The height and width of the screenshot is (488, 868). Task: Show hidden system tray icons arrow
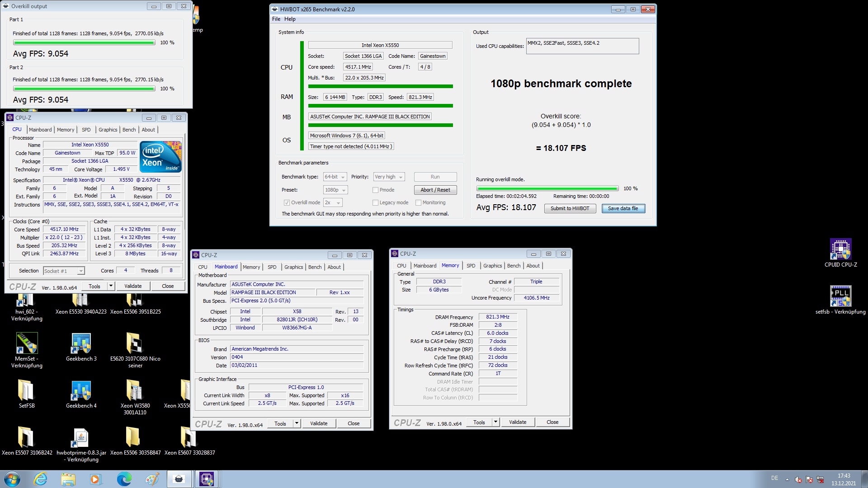tap(787, 479)
